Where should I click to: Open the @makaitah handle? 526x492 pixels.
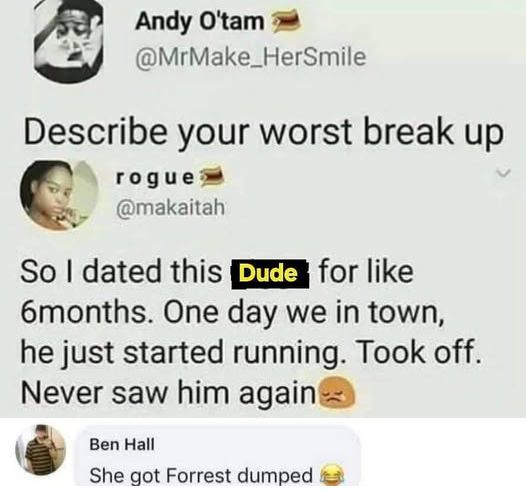tap(170, 207)
